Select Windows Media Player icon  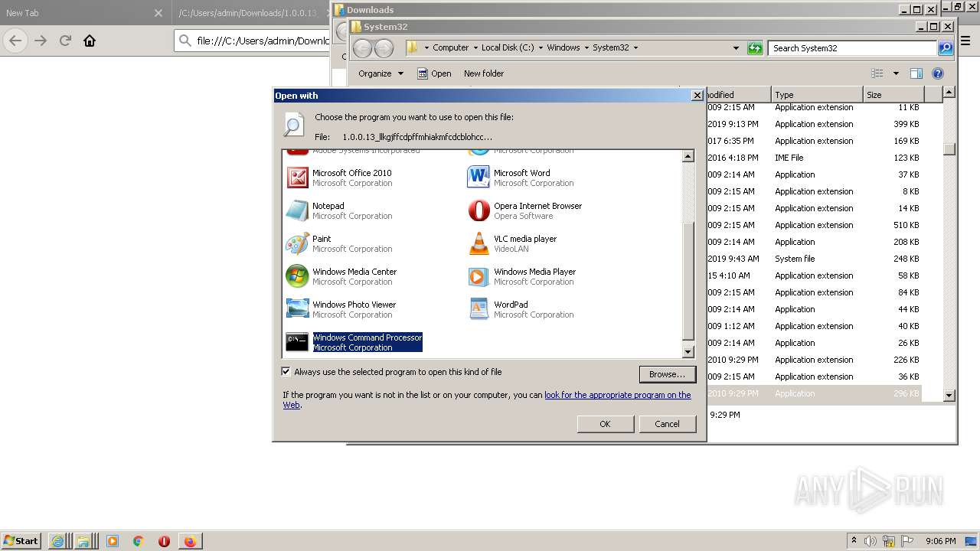click(479, 276)
